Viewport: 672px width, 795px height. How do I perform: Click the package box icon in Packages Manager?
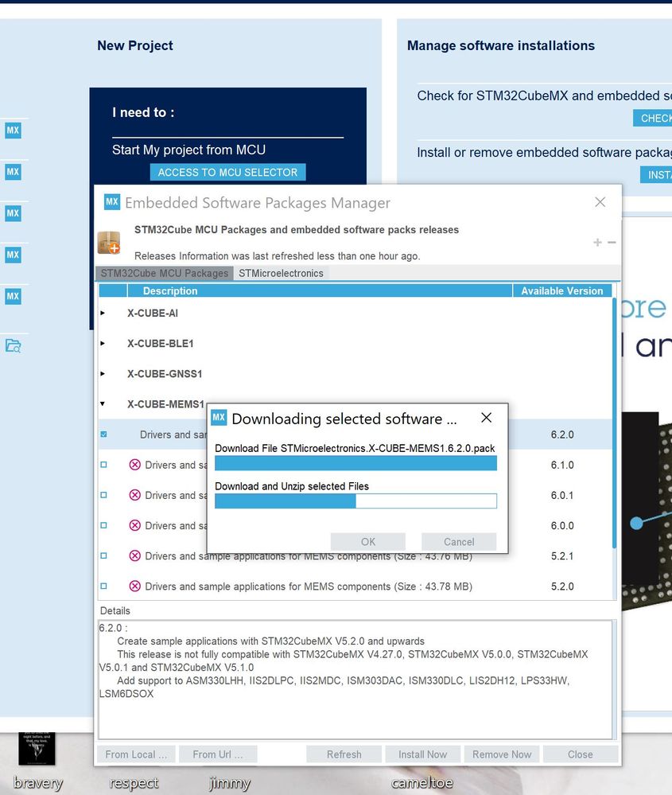[110, 243]
